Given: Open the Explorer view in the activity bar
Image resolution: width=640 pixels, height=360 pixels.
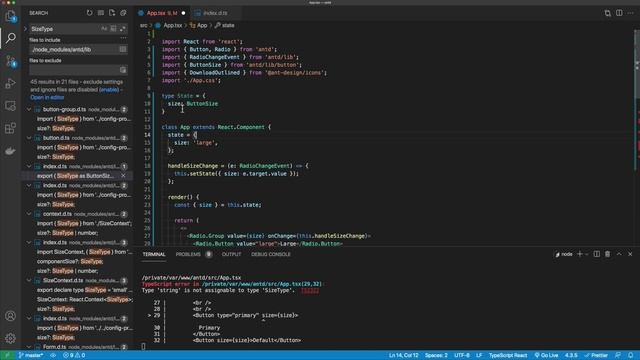Looking at the screenshot, I should tap(11, 16).
